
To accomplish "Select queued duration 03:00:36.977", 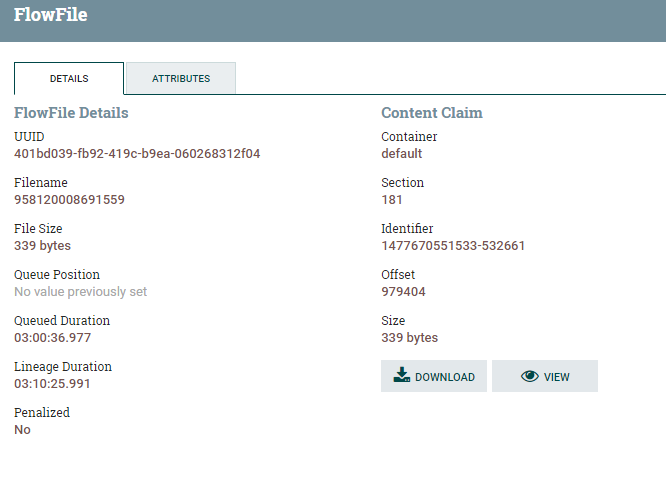I will (x=53, y=338).
